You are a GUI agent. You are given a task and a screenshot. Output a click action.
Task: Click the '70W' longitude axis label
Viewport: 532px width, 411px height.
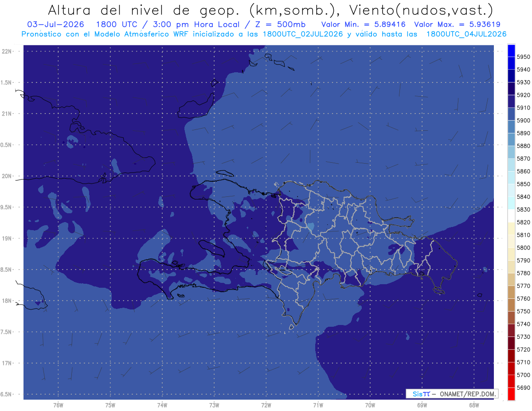tap(370, 405)
